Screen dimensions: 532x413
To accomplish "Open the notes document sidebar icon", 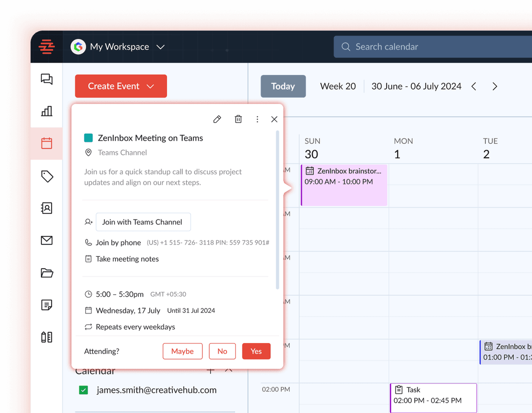I will pos(46,305).
